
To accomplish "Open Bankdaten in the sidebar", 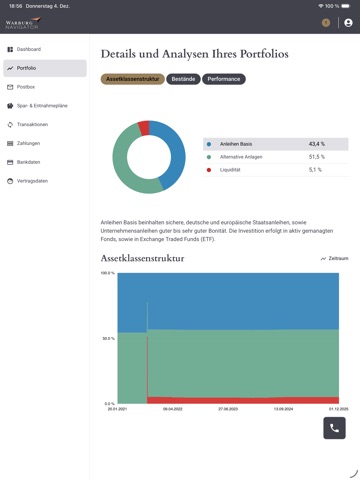I will 45,162.
